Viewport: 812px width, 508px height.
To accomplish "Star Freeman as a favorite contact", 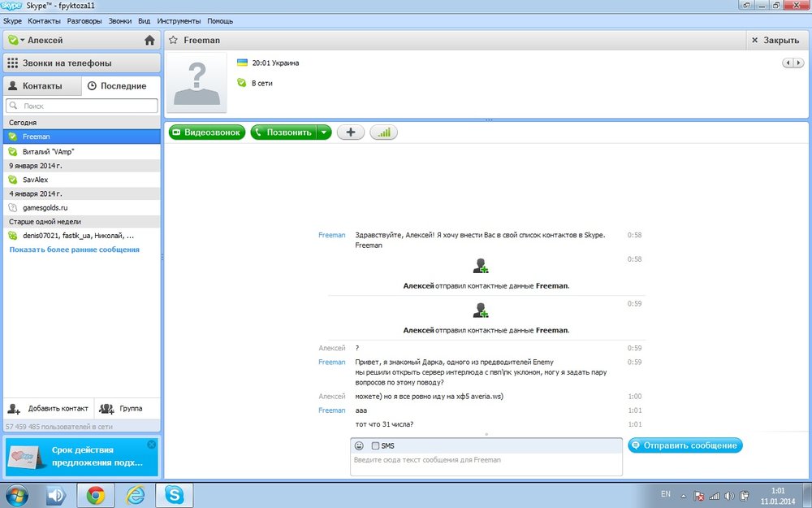I will [173, 40].
